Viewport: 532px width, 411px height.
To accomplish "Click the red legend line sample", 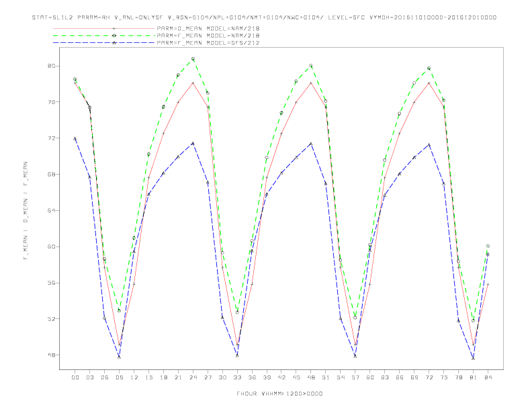I will pyautogui.click(x=104, y=29).
